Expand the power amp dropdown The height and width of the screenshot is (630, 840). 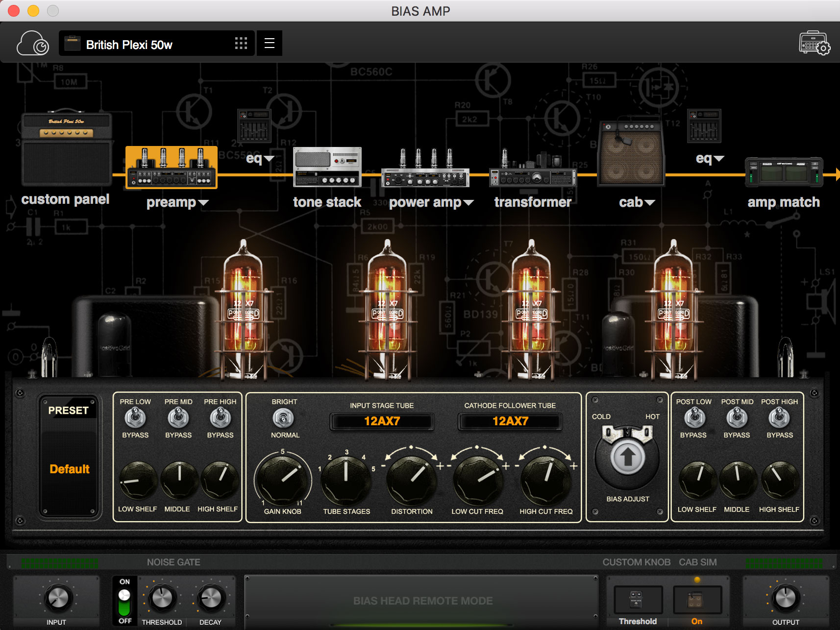pos(431,202)
